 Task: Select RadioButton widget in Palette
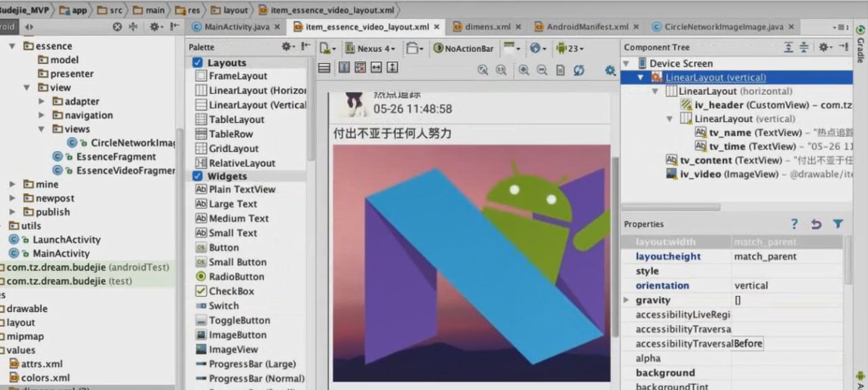pos(229,277)
